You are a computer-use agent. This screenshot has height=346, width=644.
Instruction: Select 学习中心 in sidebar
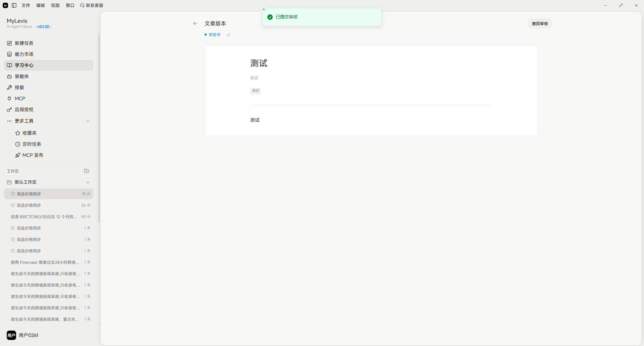pyautogui.click(x=49, y=65)
